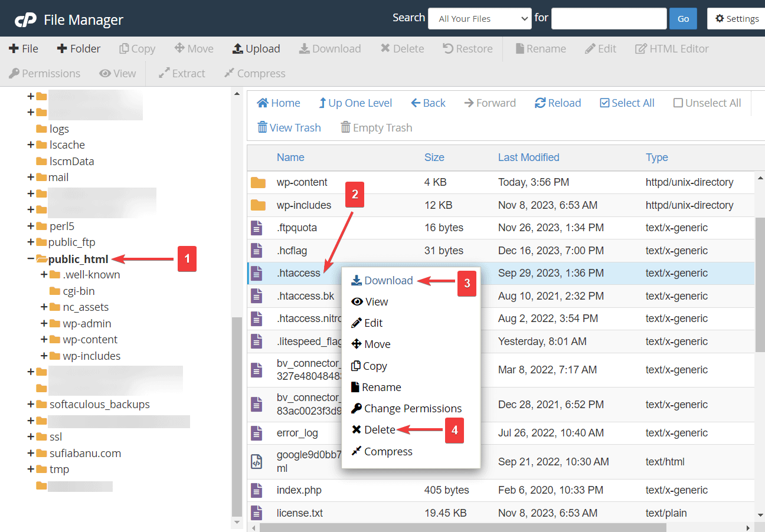
Task: Click the Reload icon above the file list
Action: pos(557,103)
